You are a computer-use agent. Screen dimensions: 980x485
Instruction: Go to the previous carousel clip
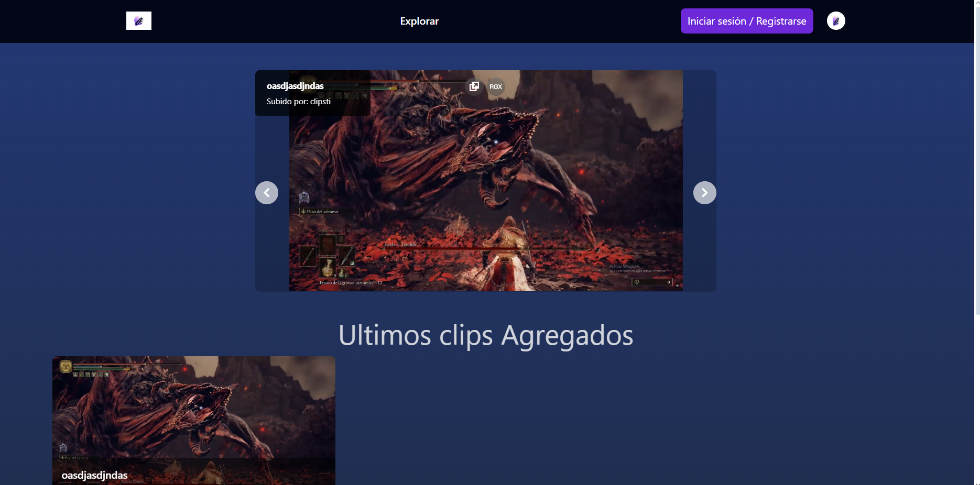click(x=267, y=193)
